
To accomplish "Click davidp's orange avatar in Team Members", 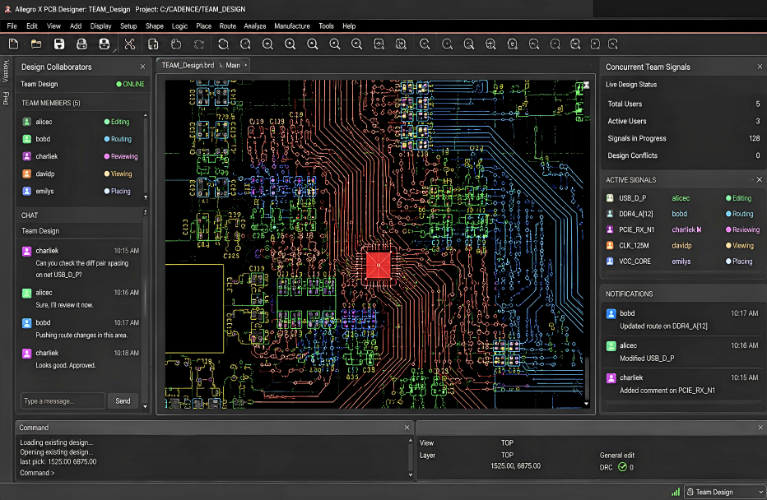I will pyautogui.click(x=27, y=174).
